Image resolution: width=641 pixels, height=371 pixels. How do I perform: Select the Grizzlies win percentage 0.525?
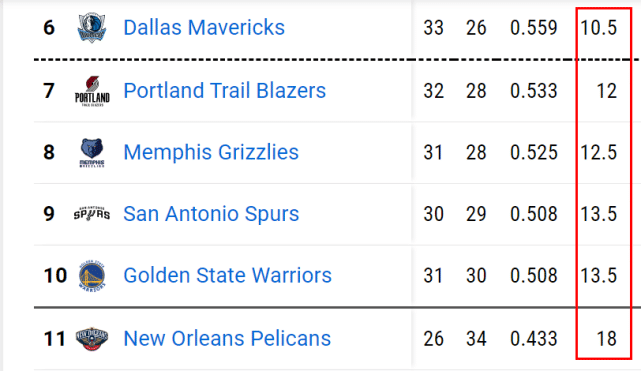(533, 152)
